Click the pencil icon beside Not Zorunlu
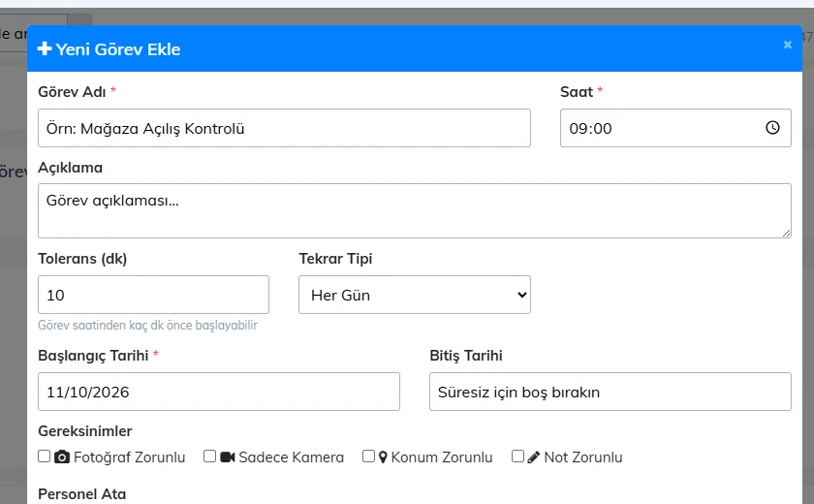Viewport: 814px width, 504px height. coord(533,457)
